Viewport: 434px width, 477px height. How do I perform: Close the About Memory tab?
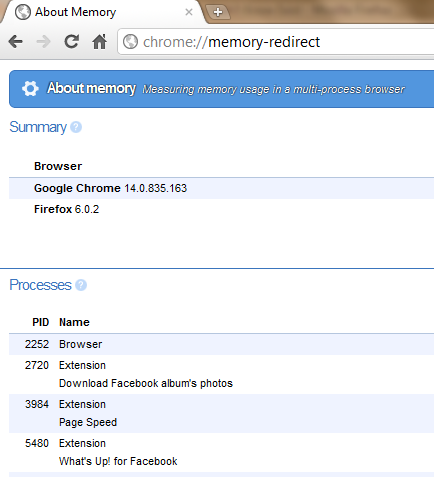pos(189,12)
